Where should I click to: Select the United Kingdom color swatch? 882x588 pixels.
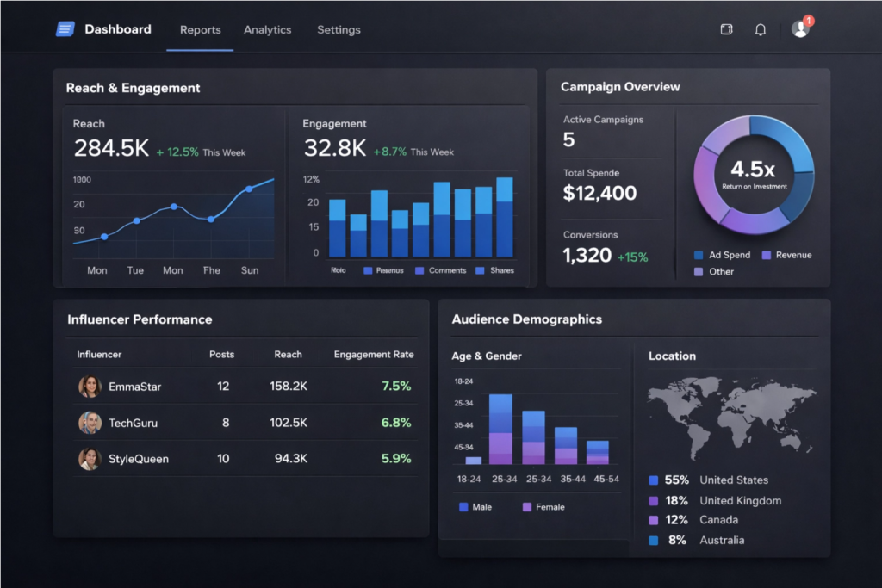pos(653,500)
